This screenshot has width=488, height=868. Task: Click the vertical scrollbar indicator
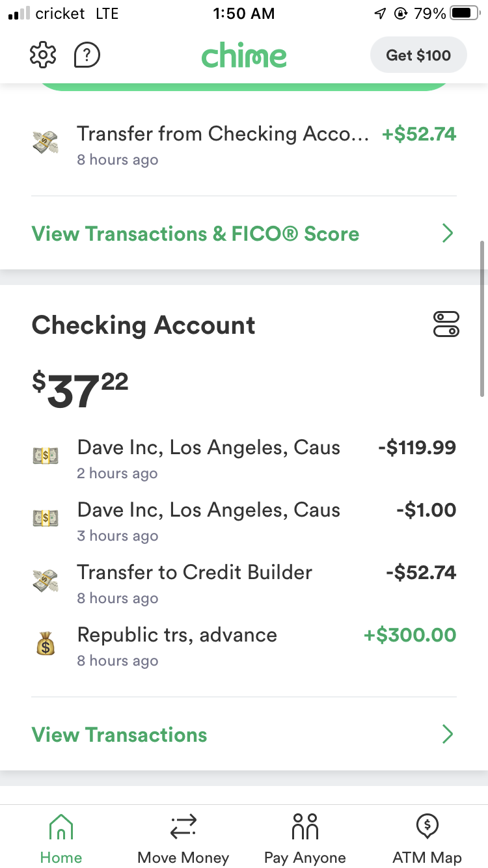click(x=483, y=318)
